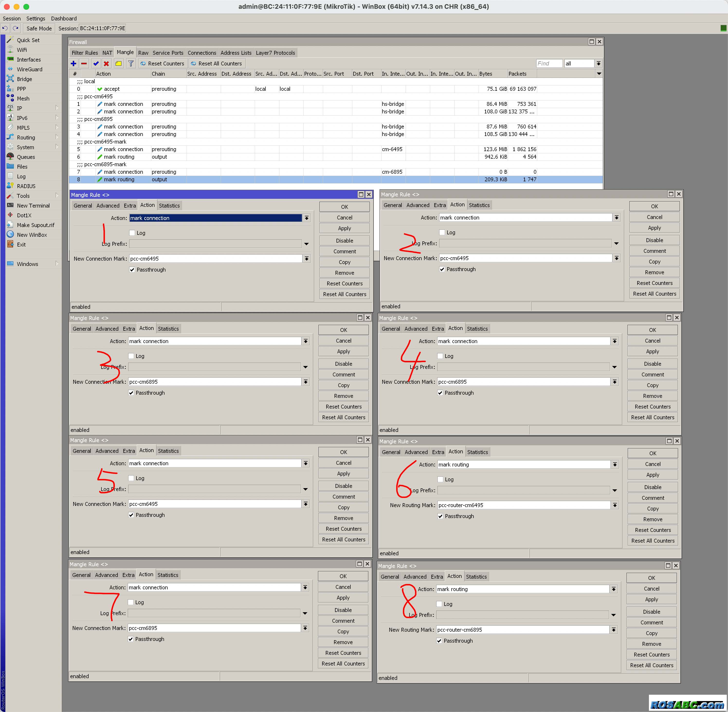Viewport: 728px width, 712px height.
Task: Click Disable in pcc-router-cm6495 dialog
Action: point(653,487)
